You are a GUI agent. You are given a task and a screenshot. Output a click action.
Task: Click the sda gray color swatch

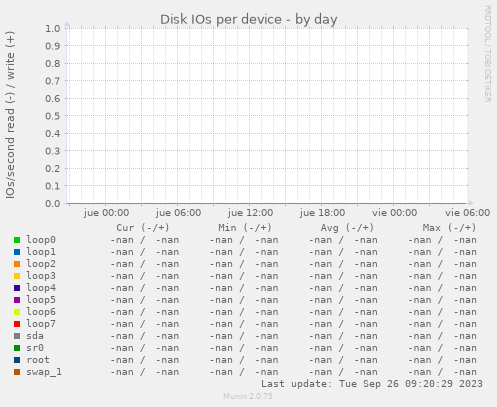17,336
